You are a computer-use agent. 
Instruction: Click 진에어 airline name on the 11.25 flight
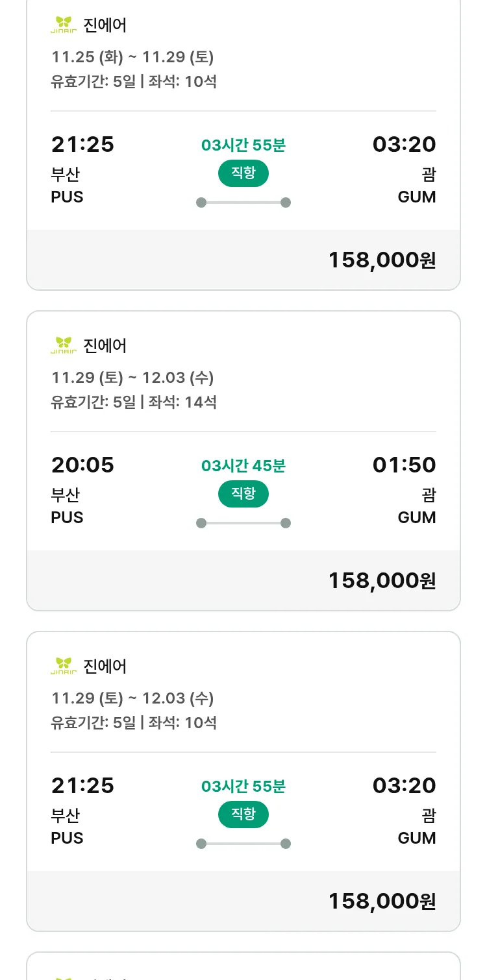pyautogui.click(x=105, y=25)
